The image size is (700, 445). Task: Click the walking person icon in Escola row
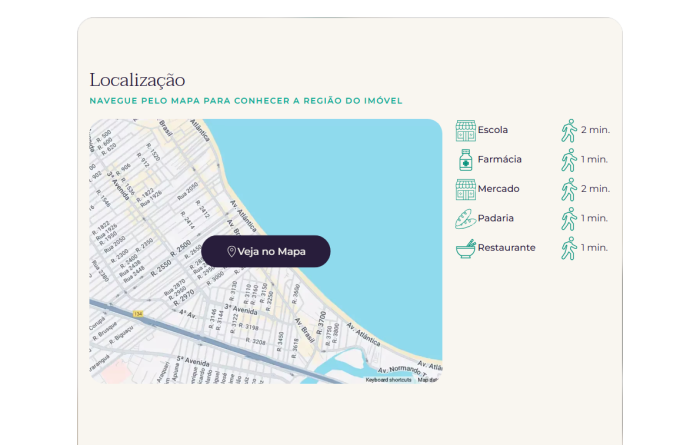(569, 130)
